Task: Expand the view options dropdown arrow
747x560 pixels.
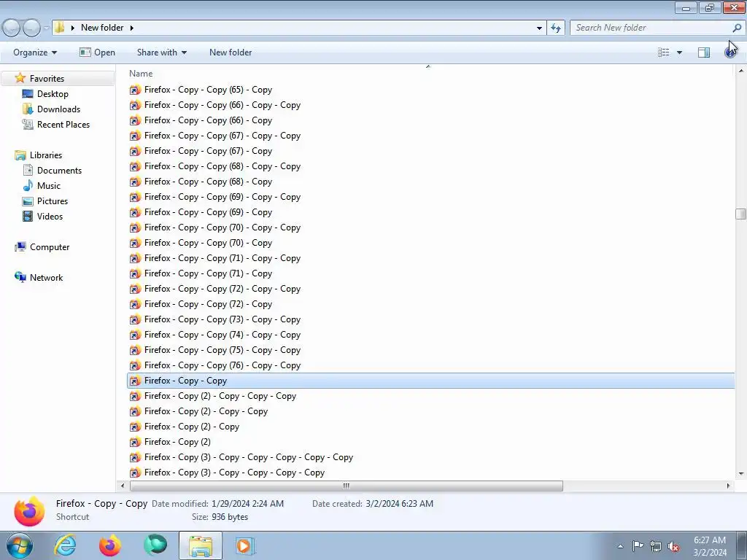Action: tap(679, 52)
